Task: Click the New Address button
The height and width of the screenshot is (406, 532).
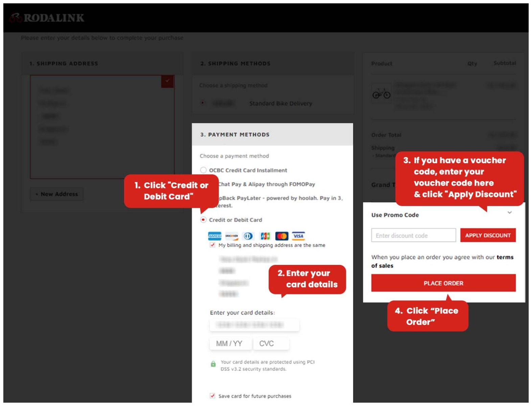Action: (x=56, y=194)
